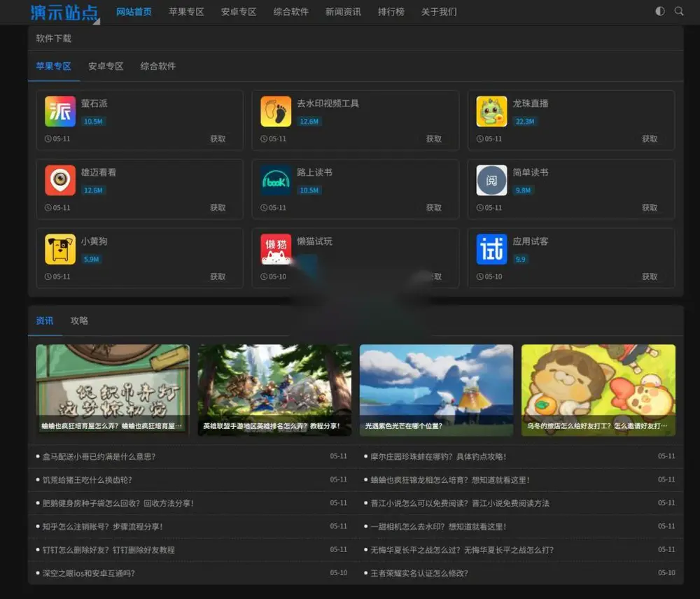Open article 深空之眼ios和安卓互通吗?

[x=88, y=573]
